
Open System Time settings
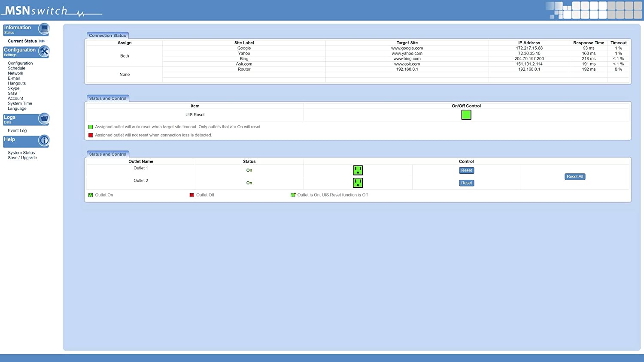point(20,103)
